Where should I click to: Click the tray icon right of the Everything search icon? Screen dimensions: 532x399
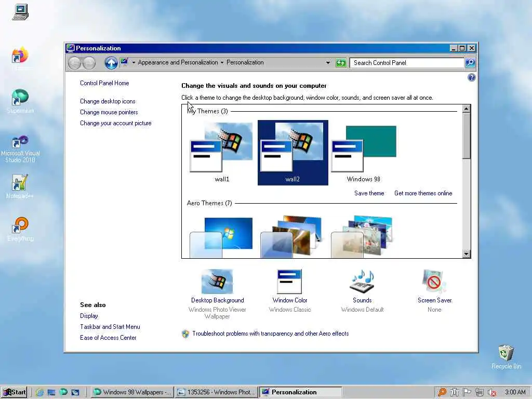[454, 392]
